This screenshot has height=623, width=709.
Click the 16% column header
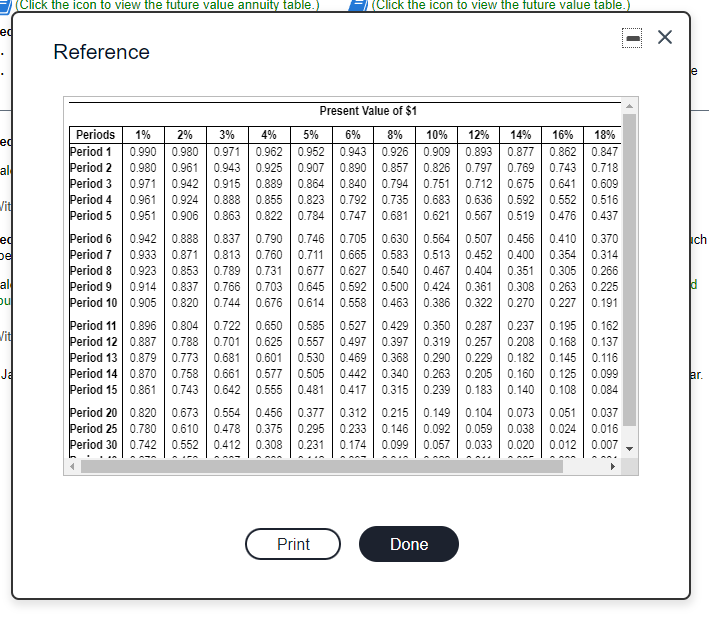(x=562, y=135)
